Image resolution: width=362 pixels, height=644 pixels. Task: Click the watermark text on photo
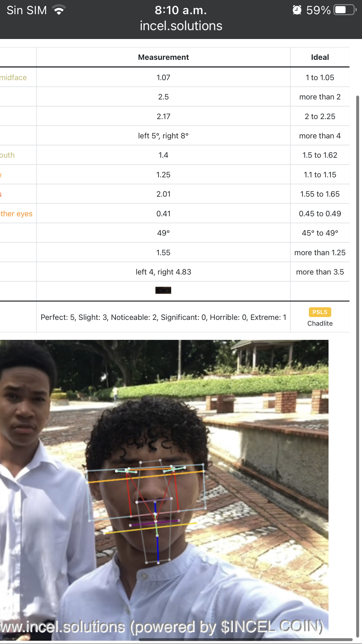[161, 627]
